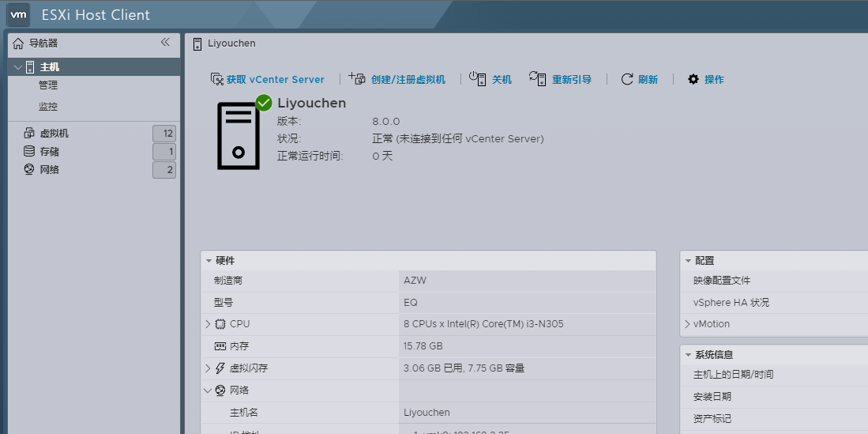Click the status text 正常 未连接 vCenter
868x434 pixels.
[458, 138]
